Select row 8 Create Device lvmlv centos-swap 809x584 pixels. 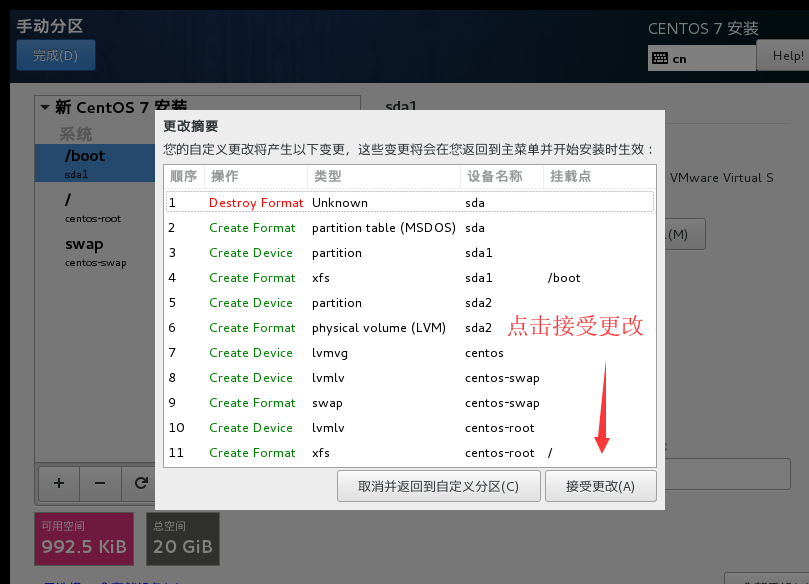pos(410,378)
